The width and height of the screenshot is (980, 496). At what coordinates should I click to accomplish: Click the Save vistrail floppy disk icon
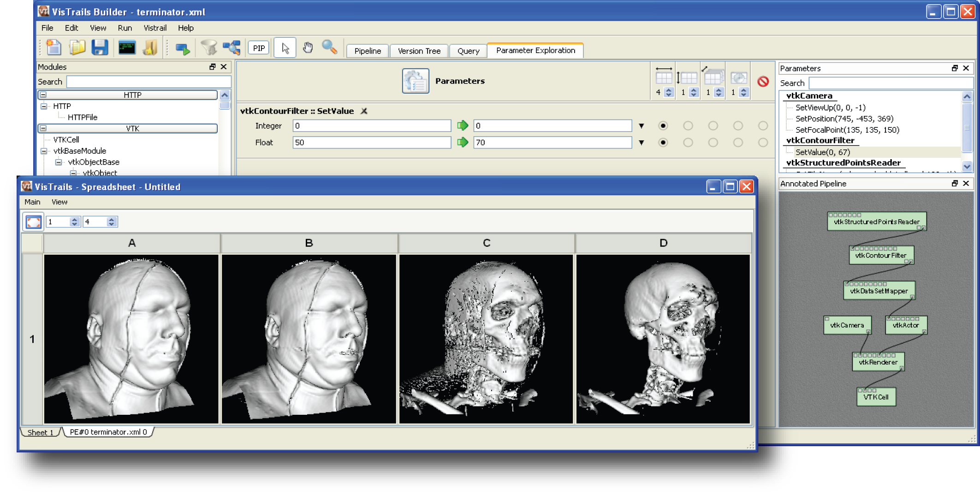pos(100,48)
